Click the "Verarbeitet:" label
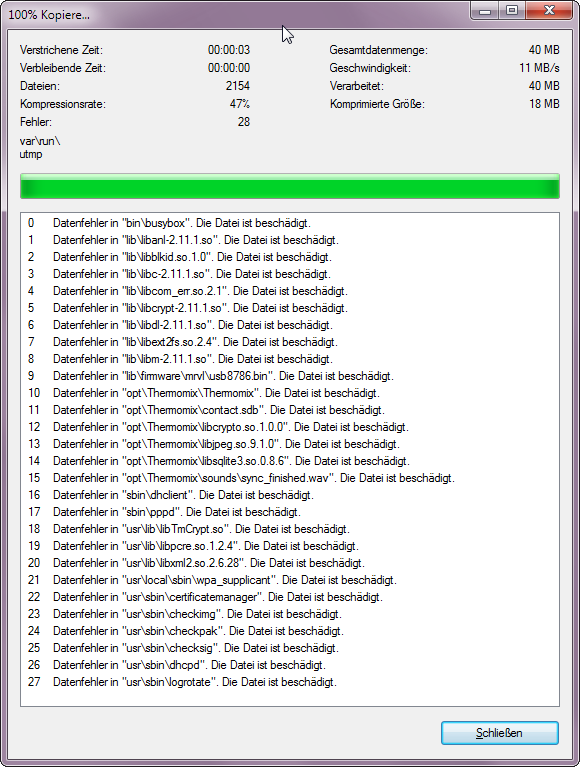This screenshot has width=580, height=767. (x=357, y=86)
